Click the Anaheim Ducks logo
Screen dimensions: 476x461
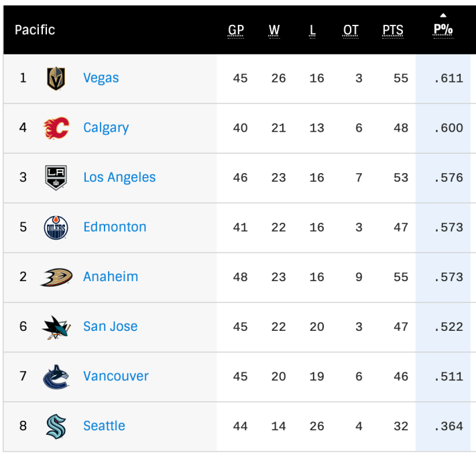pyautogui.click(x=56, y=277)
